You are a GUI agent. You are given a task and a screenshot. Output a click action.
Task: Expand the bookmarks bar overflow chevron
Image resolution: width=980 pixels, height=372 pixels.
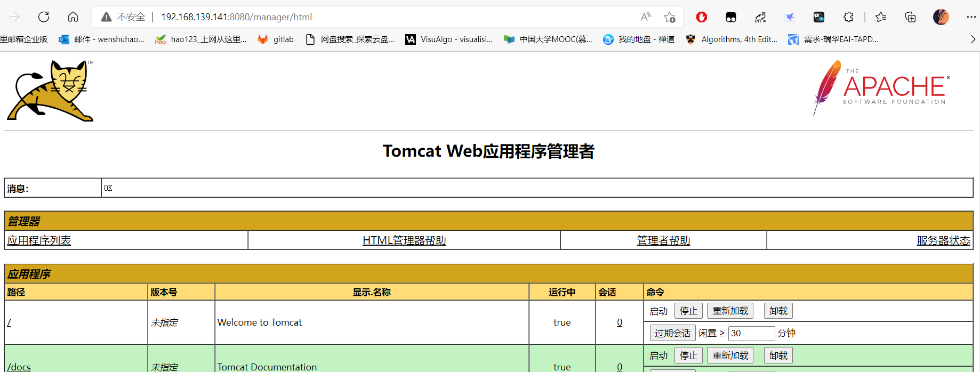pyautogui.click(x=973, y=39)
